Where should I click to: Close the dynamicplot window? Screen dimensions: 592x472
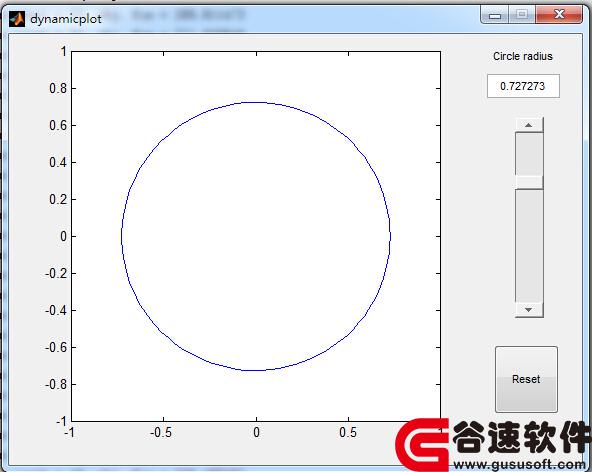point(559,15)
